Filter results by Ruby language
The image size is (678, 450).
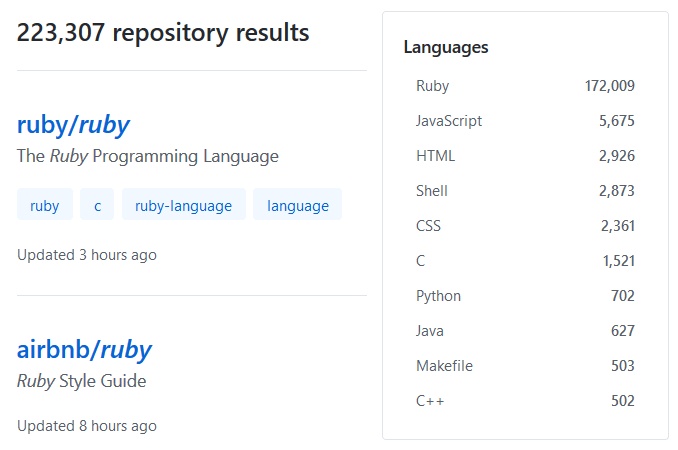(x=525, y=86)
